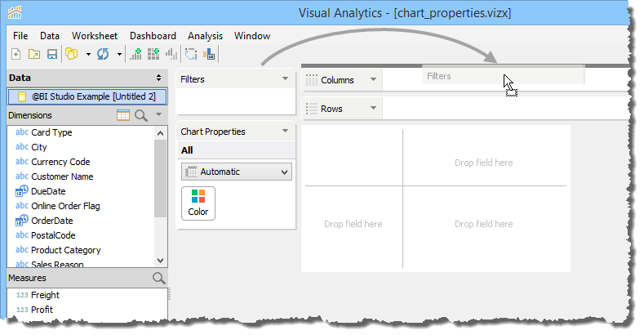Click the new worksheet chart-plus icon

click(x=136, y=55)
